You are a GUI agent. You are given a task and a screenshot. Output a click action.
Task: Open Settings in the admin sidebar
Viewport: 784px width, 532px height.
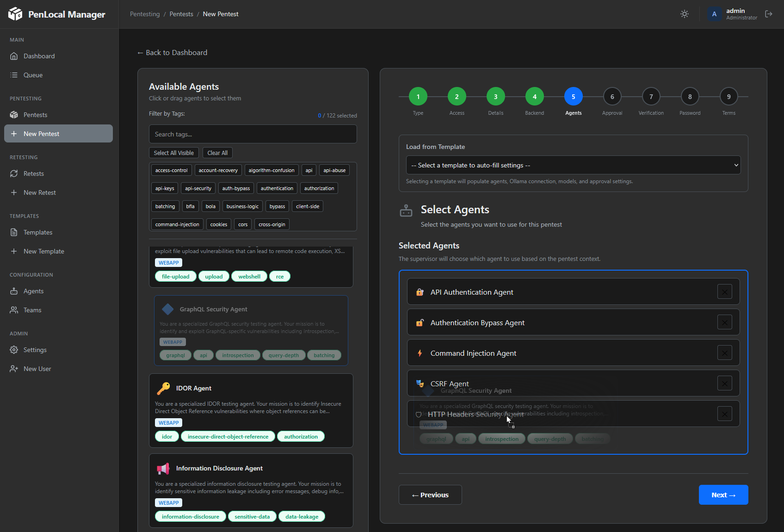(35, 350)
